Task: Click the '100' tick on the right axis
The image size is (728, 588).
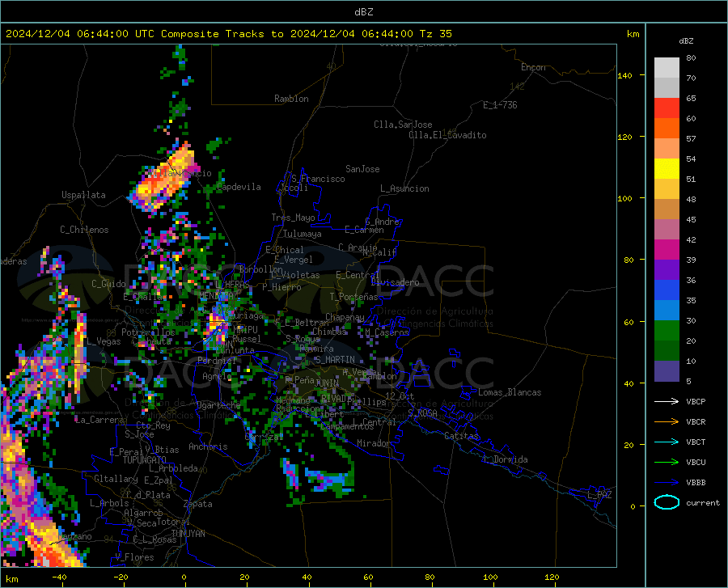Action: (x=624, y=199)
